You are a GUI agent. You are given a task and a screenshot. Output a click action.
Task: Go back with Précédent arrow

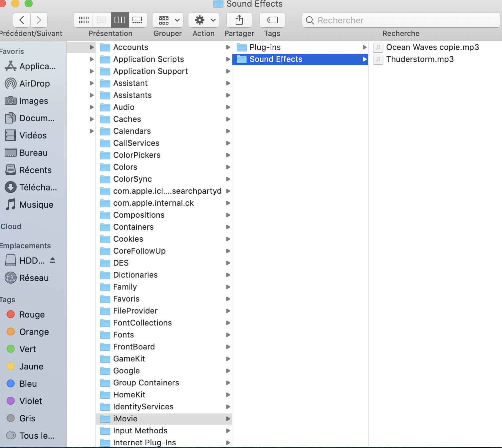click(x=22, y=20)
